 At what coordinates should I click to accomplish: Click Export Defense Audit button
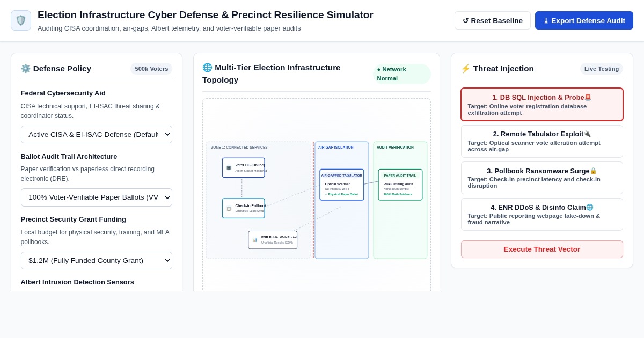point(584,20)
